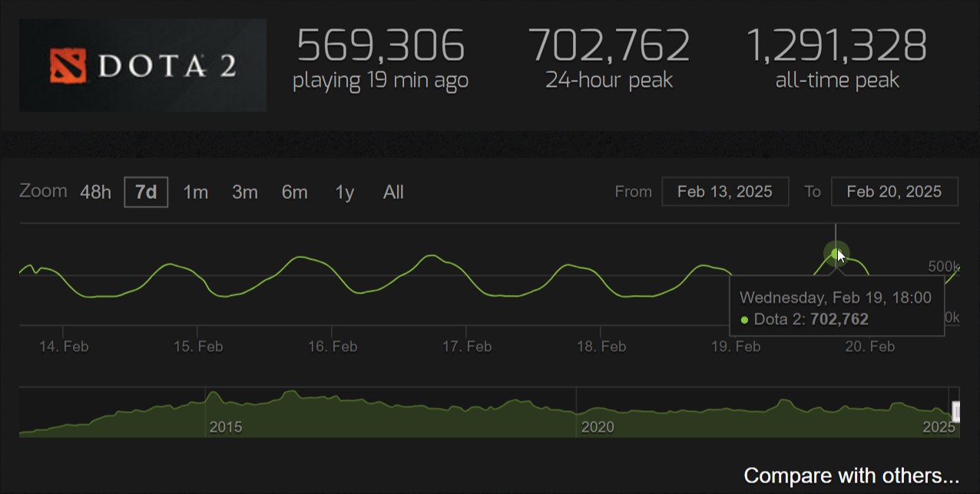Select the 48h zoom range
Viewport: 980px width, 494px height.
pos(95,192)
